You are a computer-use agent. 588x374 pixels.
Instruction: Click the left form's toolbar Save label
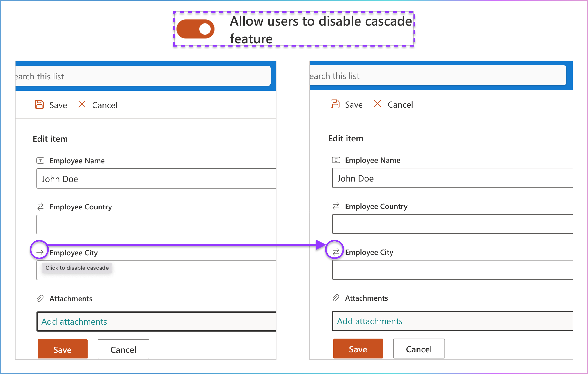pos(58,105)
